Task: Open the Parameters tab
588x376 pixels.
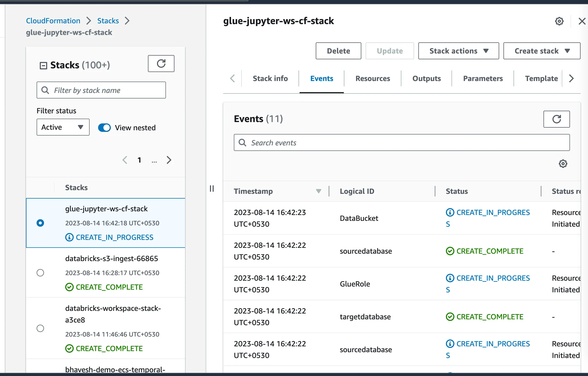Action: click(483, 78)
